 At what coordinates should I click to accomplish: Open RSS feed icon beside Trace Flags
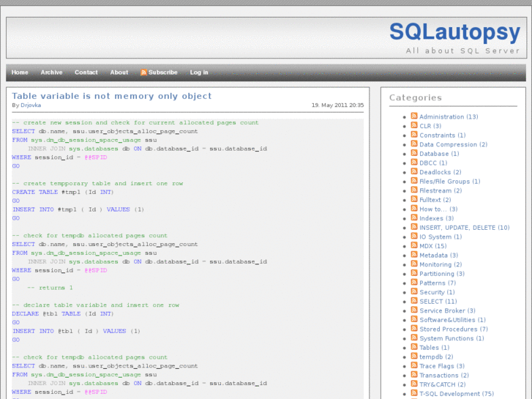coord(414,365)
